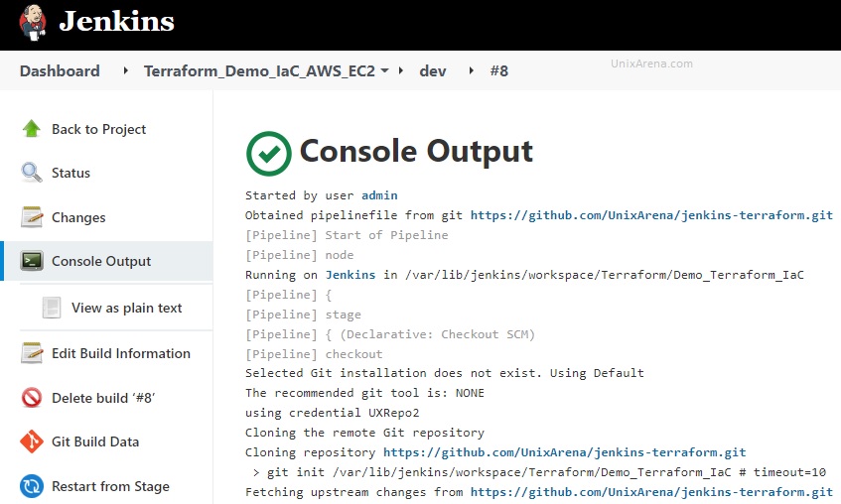Click the orange Git Build Data icon
841x504 pixels.
[32, 441]
